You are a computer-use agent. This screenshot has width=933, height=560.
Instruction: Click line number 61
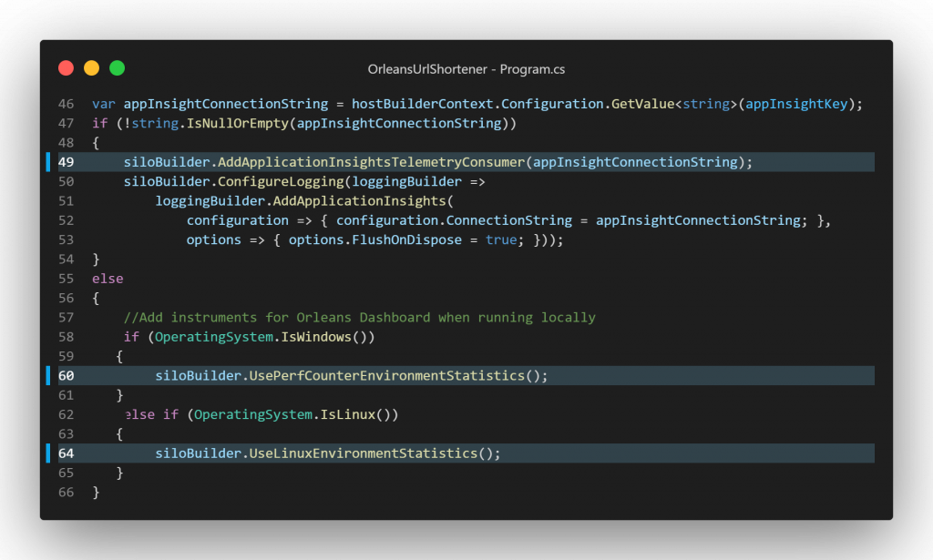tap(66, 395)
